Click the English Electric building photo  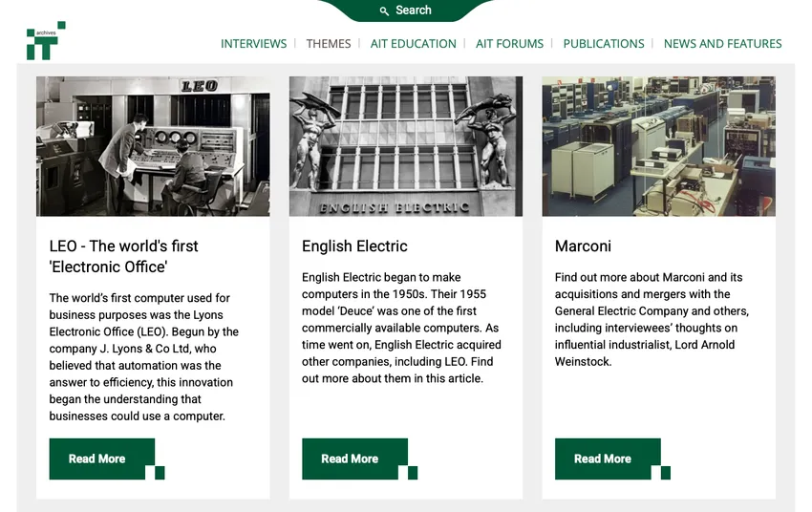(x=405, y=146)
